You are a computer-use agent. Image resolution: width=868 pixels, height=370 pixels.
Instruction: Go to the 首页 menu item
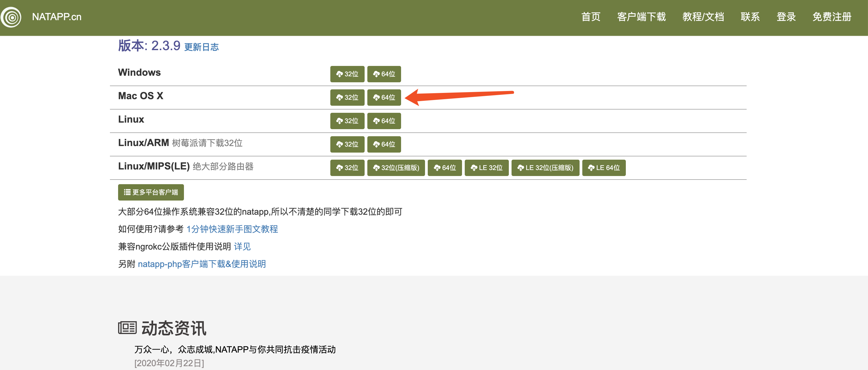coord(591,17)
